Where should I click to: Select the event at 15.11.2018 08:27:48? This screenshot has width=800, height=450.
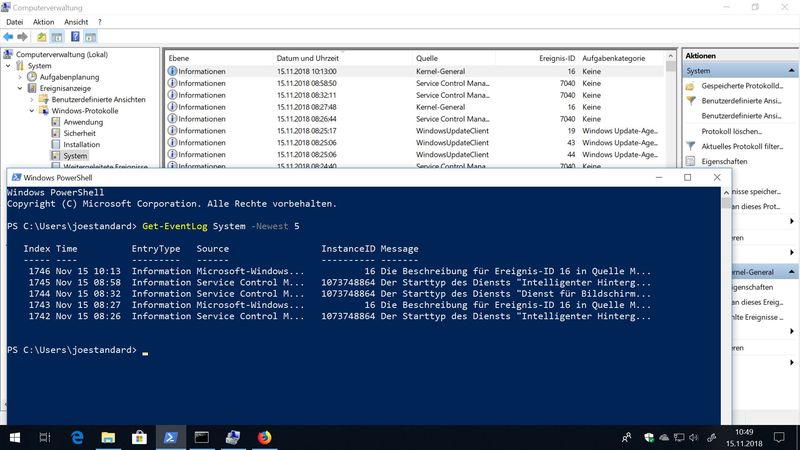[415, 107]
